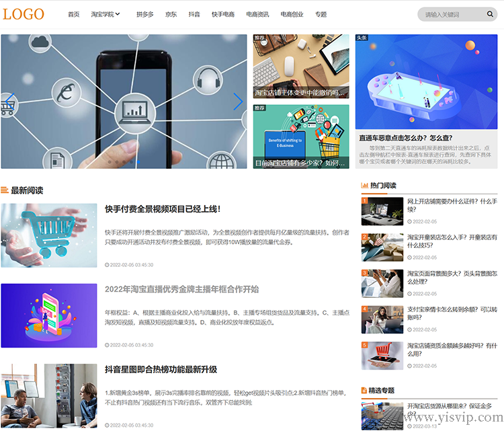Click the search magnifier icon
The image size is (504, 435).
pos(491,14)
